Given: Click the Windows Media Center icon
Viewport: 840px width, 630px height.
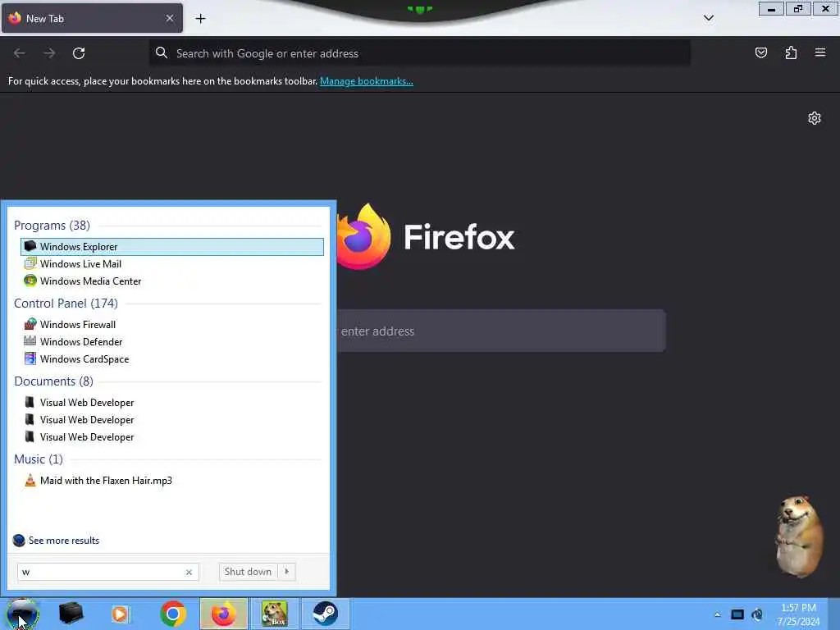Looking at the screenshot, I should click(x=30, y=281).
